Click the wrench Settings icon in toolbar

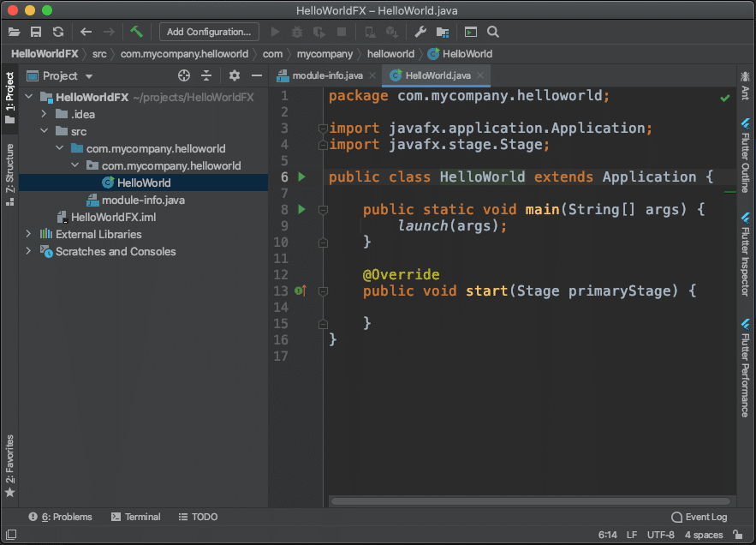(420, 32)
